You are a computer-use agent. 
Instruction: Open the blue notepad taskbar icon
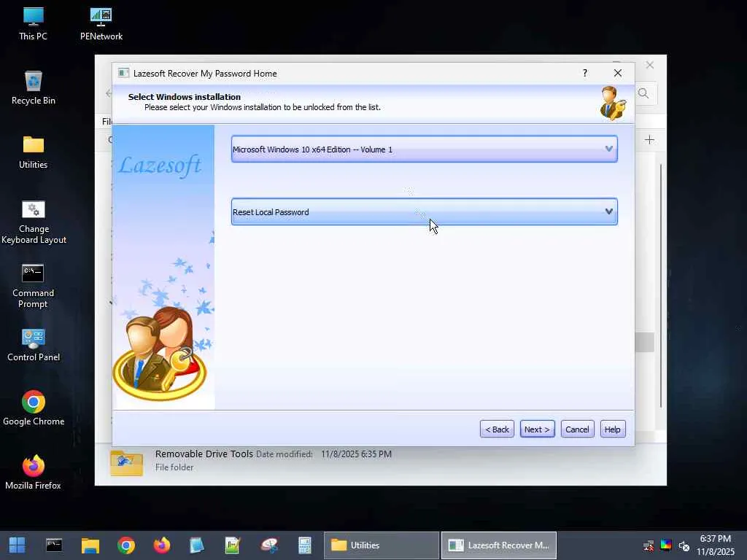(197, 545)
